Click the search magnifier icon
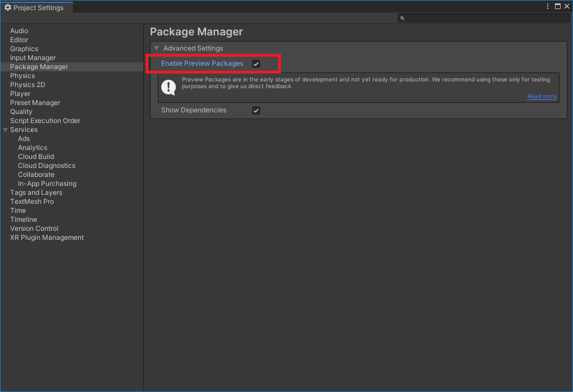Image resolution: width=573 pixels, height=392 pixels. coord(402,18)
